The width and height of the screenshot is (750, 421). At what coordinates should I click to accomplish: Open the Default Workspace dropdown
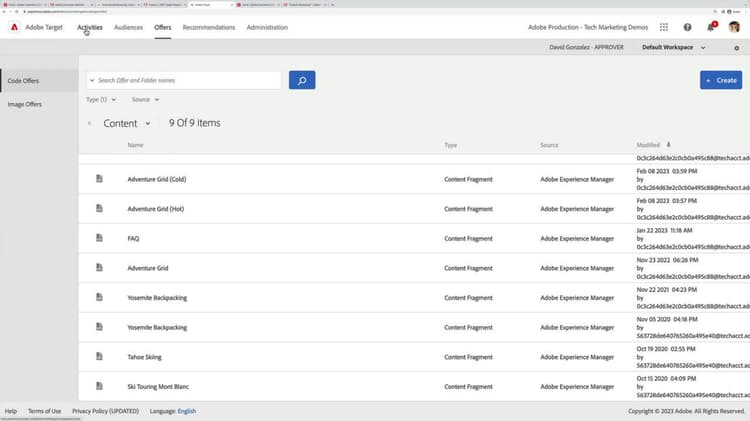click(x=673, y=47)
